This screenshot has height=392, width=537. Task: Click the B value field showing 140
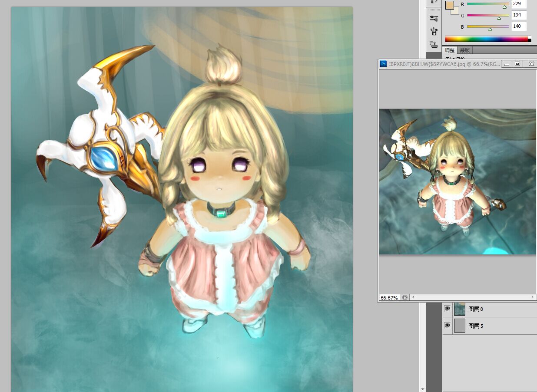point(519,26)
